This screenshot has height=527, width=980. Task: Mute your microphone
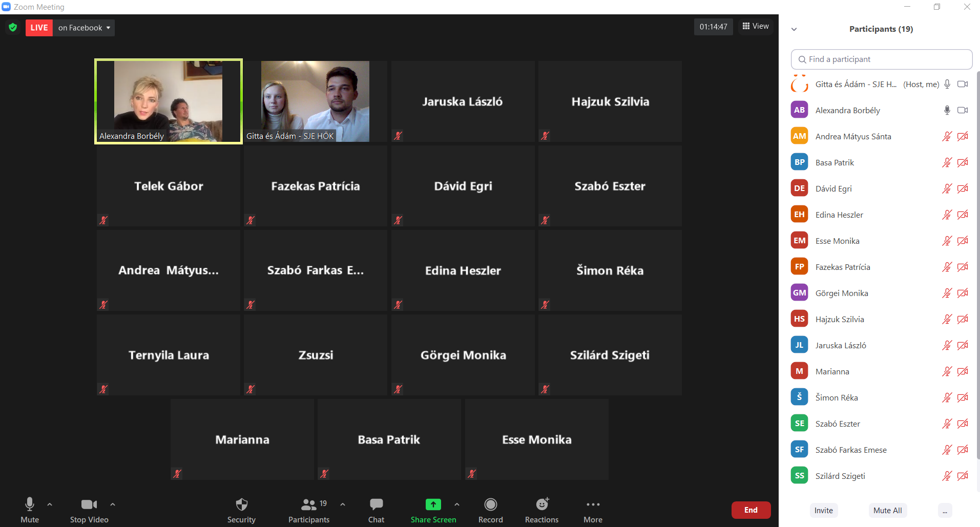coord(30,510)
